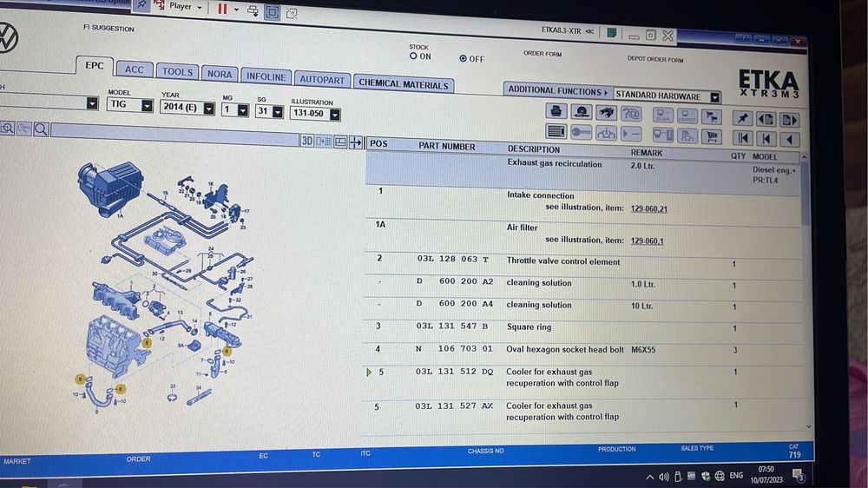Open the ILLUSTRATION dropdown 131-050
868x488 pixels.
(335, 114)
